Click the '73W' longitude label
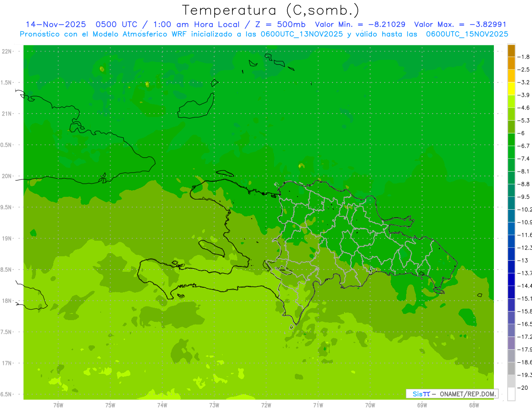This screenshot has height=411, width=532. point(214,405)
